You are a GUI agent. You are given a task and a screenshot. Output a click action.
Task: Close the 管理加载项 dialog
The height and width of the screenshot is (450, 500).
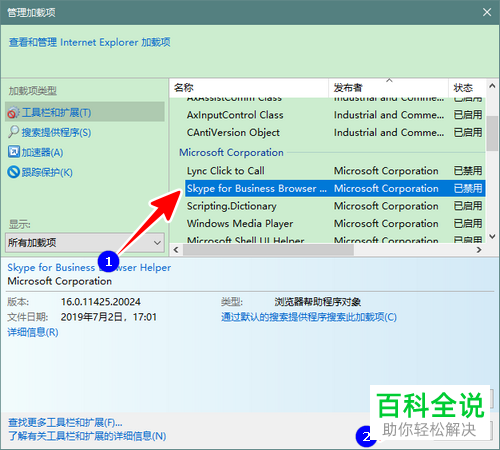click(487, 12)
